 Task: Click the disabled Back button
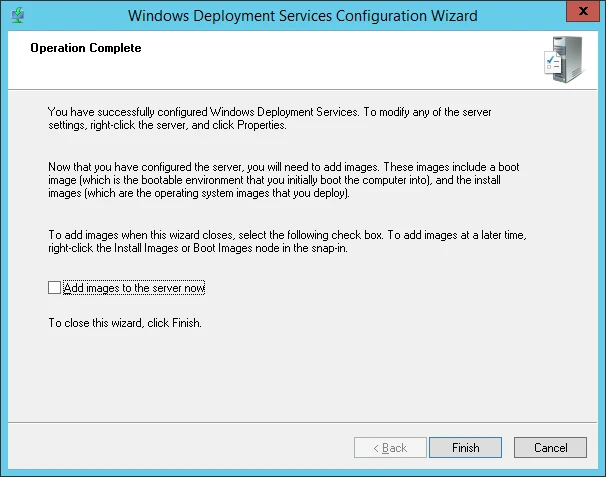click(390, 448)
